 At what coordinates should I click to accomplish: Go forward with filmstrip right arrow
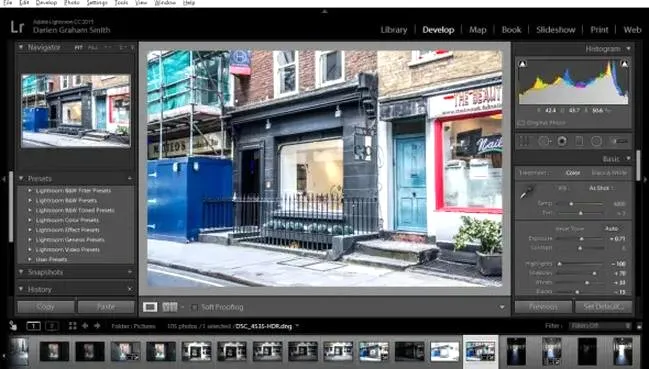(x=97, y=326)
